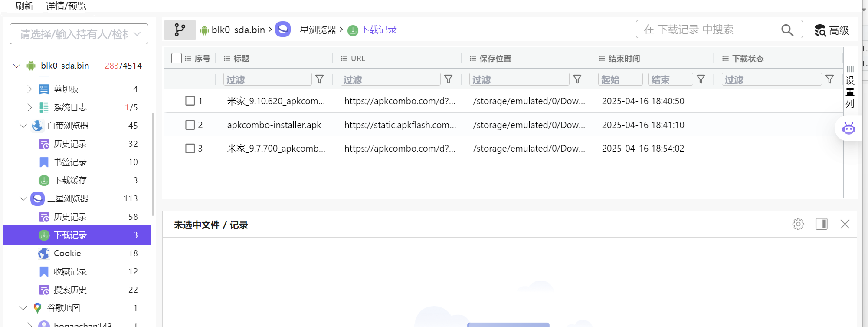
Task: Click the URL filter input
Action: pyautogui.click(x=390, y=79)
